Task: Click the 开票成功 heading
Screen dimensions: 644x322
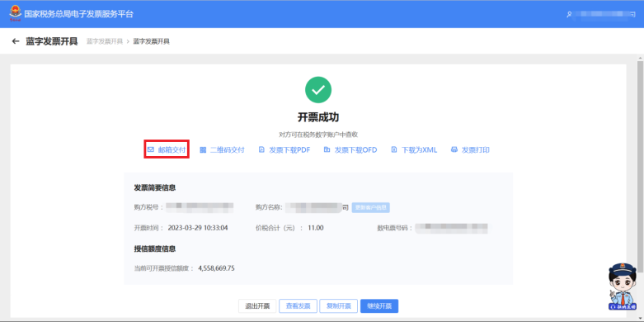Action: click(318, 117)
